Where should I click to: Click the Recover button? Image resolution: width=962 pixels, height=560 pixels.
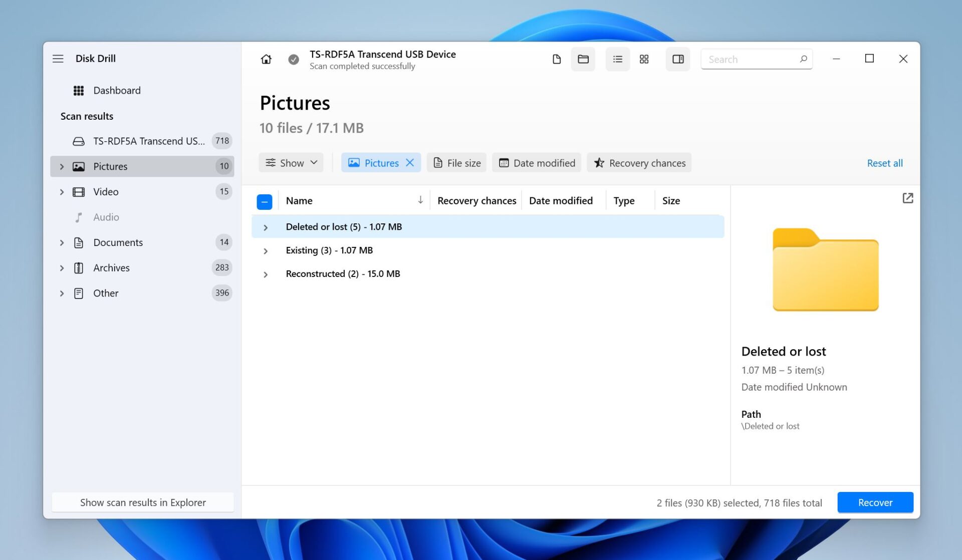click(x=875, y=502)
